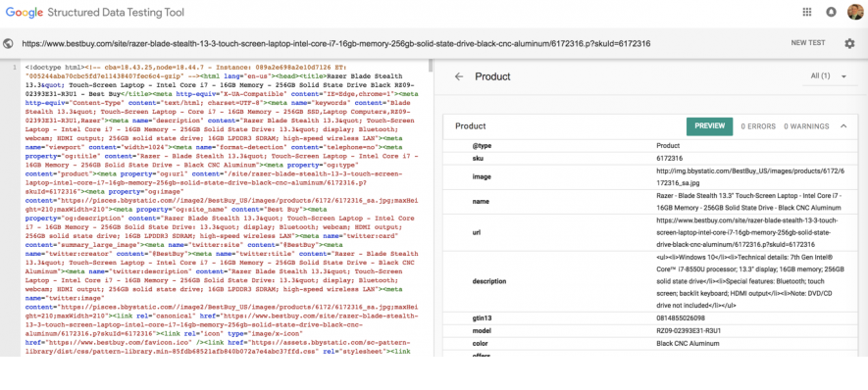Click the description property label
Viewport: 868px width, 390px height.
pos(488,281)
